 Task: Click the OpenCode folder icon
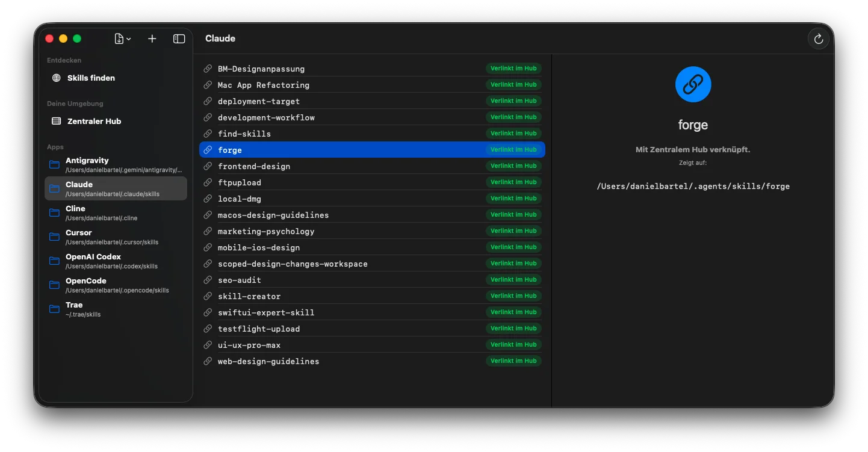[55, 285]
